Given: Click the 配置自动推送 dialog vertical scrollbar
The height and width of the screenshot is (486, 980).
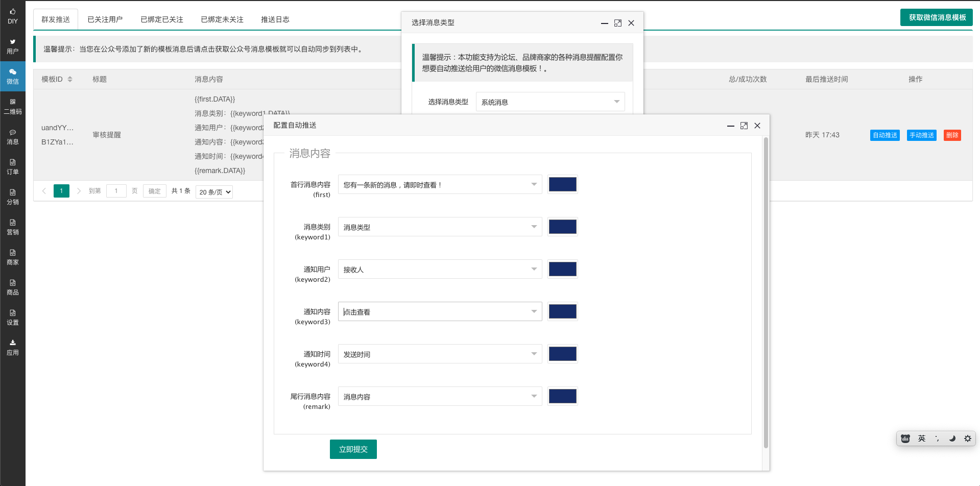Looking at the screenshot, I should [766, 293].
